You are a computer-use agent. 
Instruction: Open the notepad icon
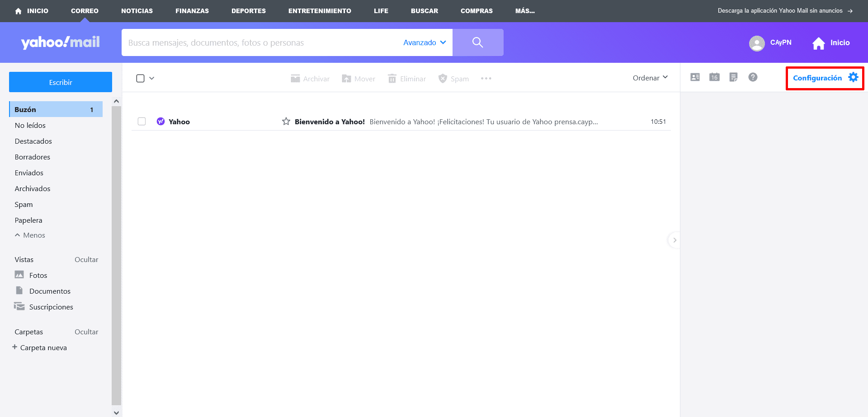pos(734,77)
